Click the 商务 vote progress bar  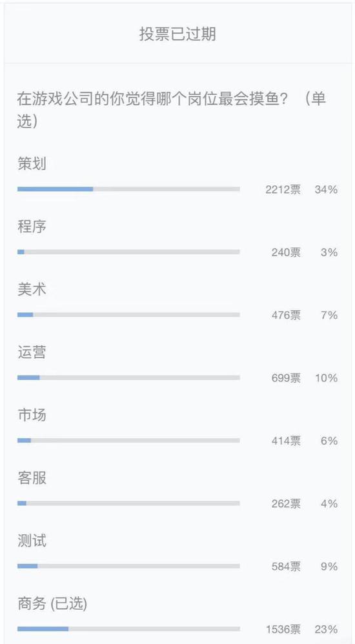tap(128, 629)
